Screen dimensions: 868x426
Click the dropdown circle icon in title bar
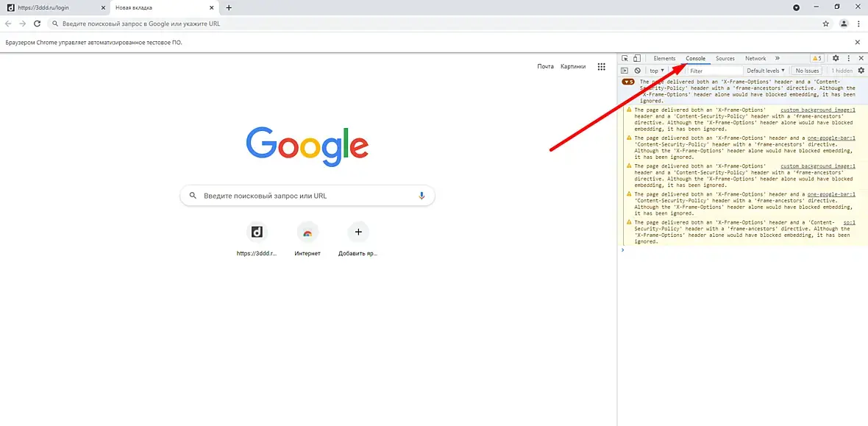796,8
